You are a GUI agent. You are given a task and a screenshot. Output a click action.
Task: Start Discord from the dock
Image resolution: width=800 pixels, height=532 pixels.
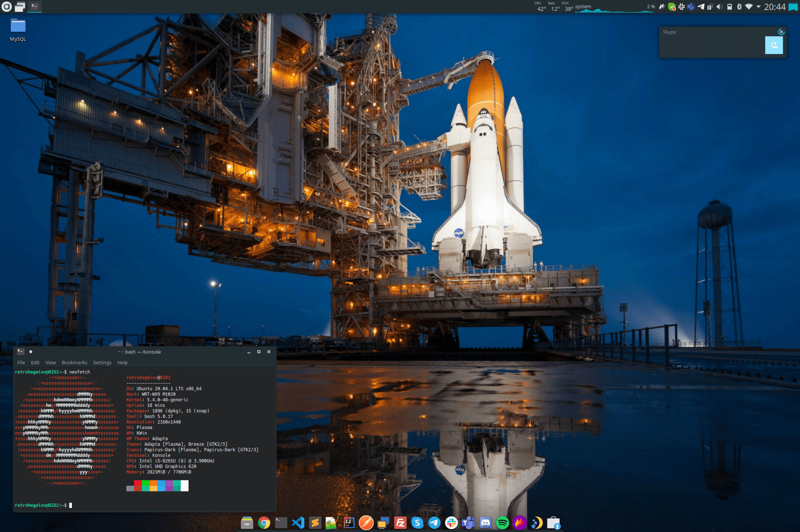[486, 523]
